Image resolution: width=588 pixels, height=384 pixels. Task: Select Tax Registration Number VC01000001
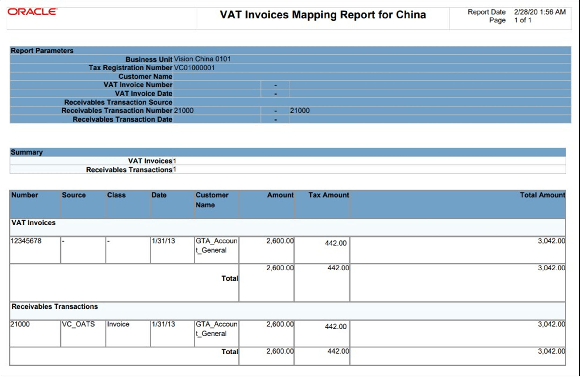tap(195, 68)
